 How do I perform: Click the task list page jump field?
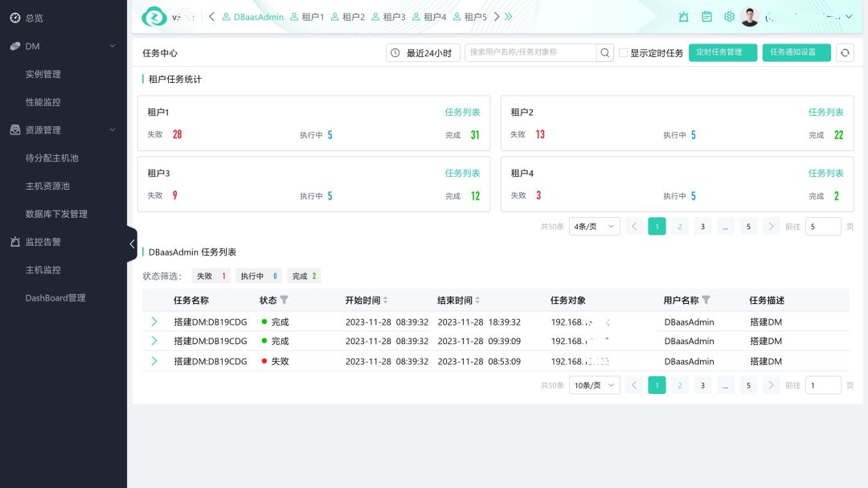click(823, 385)
